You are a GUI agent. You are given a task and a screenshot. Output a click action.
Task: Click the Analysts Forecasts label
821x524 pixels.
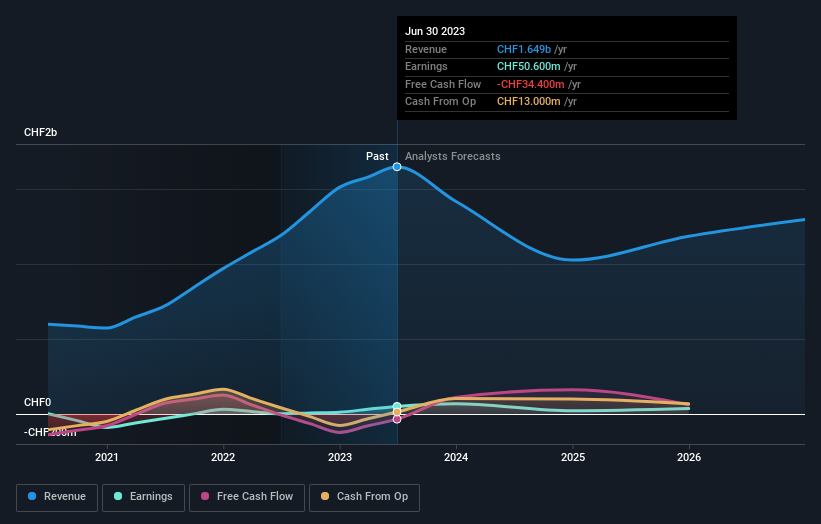click(452, 156)
